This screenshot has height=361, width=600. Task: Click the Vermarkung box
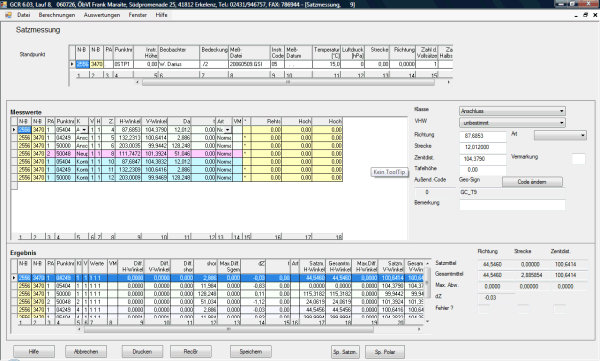click(x=578, y=158)
